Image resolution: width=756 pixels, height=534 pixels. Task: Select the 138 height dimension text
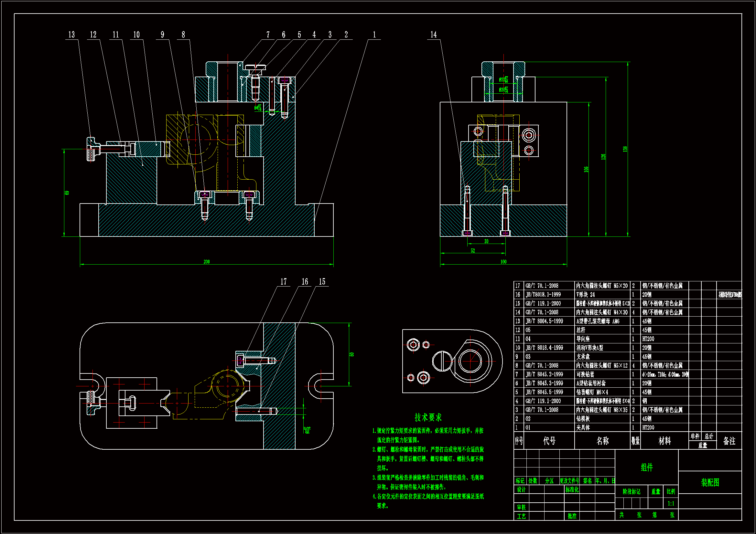point(625,149)
